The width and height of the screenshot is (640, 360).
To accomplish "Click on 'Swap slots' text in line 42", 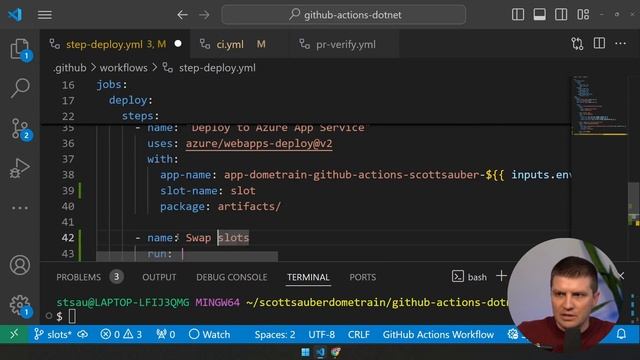I will coord(217,238).
